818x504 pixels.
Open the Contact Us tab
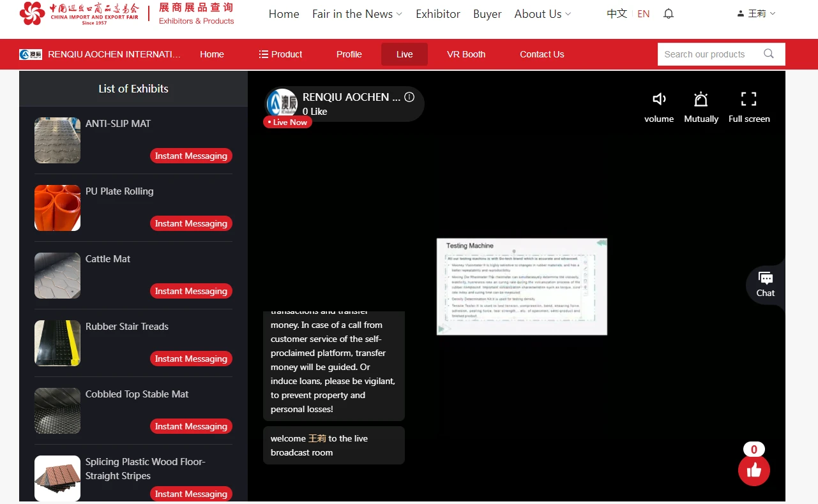click(542, 54)
